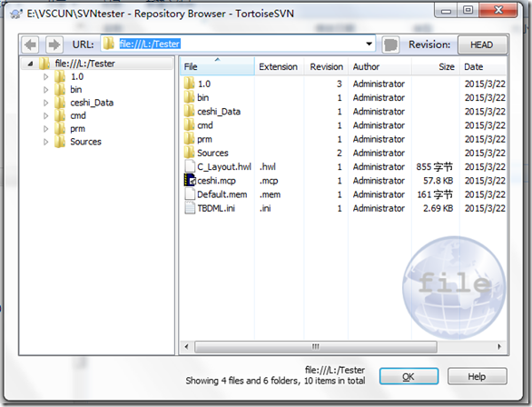Sort by the Extension column header

280,66
